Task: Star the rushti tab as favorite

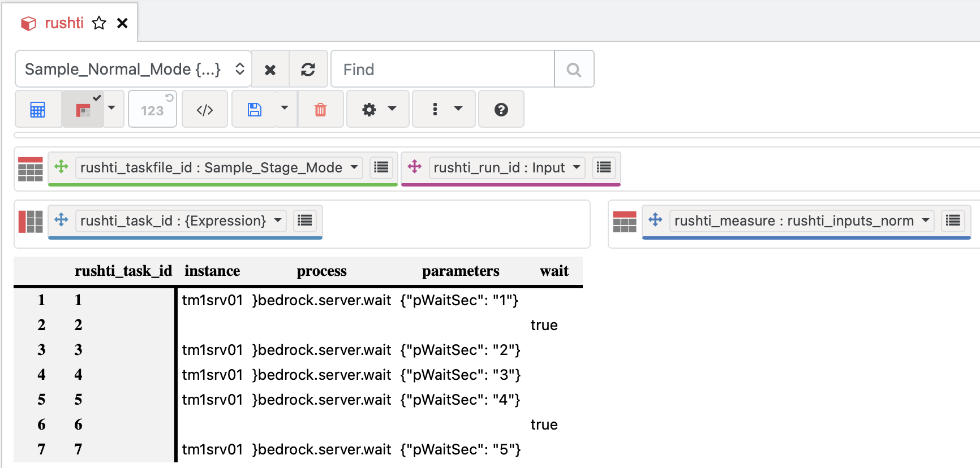Action: (99, 23)
